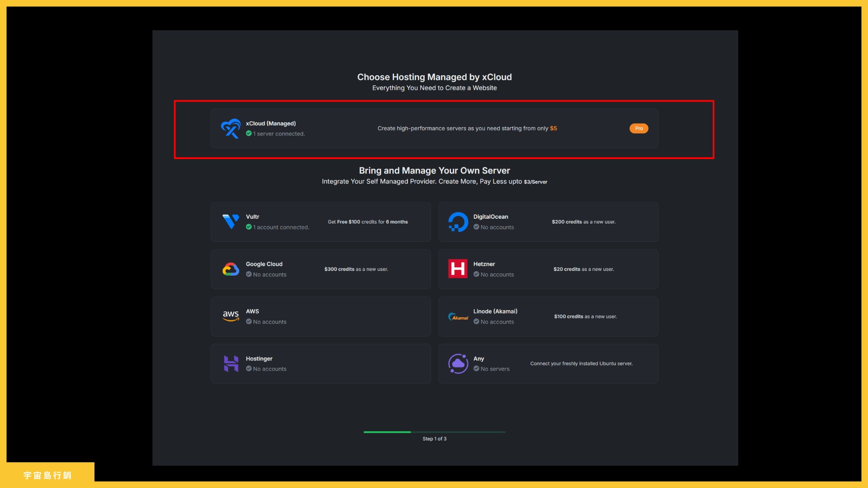Click Connect your freshly installed Ubuntu server text

pos(581,364)
